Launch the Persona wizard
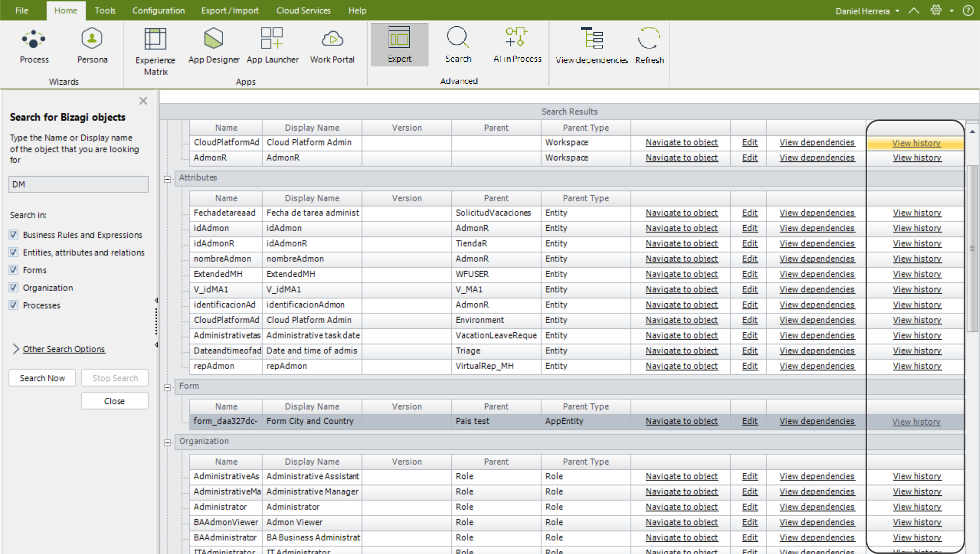Screen dimensions: 980x554 pos(92,46)
